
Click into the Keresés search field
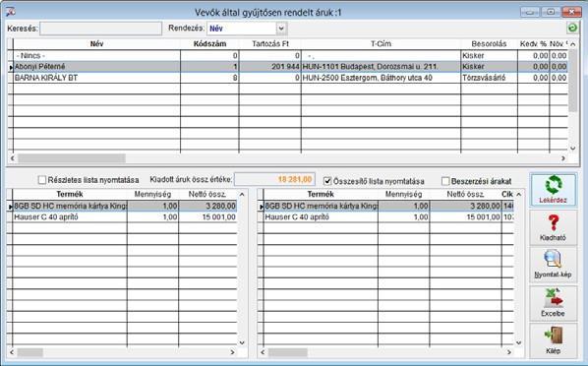point(101,29)
